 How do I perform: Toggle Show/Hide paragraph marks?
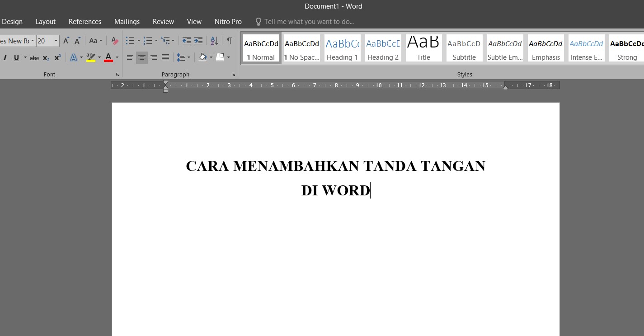pyautogui.click(x=230, y=41)
